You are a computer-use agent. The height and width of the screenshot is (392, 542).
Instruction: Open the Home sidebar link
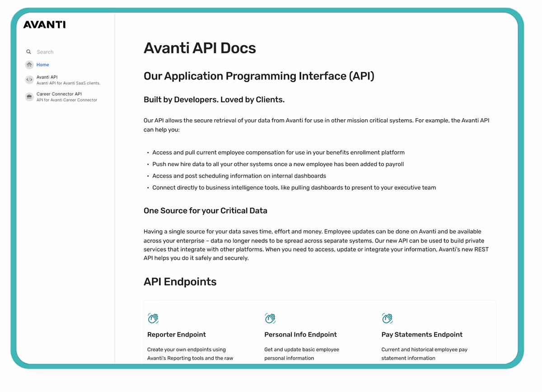tap(43, 65)
